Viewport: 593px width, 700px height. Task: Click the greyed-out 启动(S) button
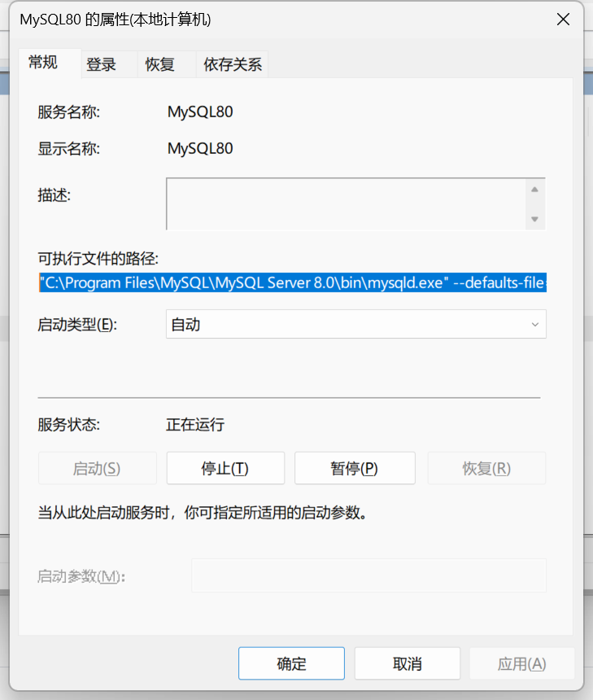pos(97,469)
